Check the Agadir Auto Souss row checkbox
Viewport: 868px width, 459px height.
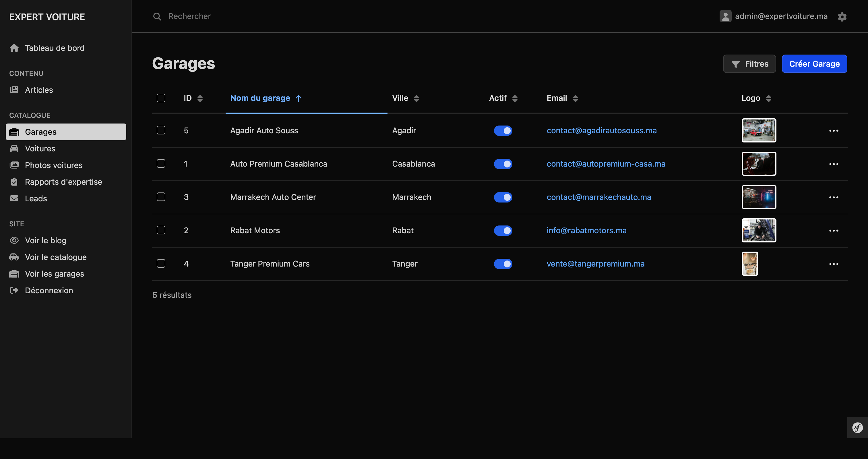click(x=161, y=130)
